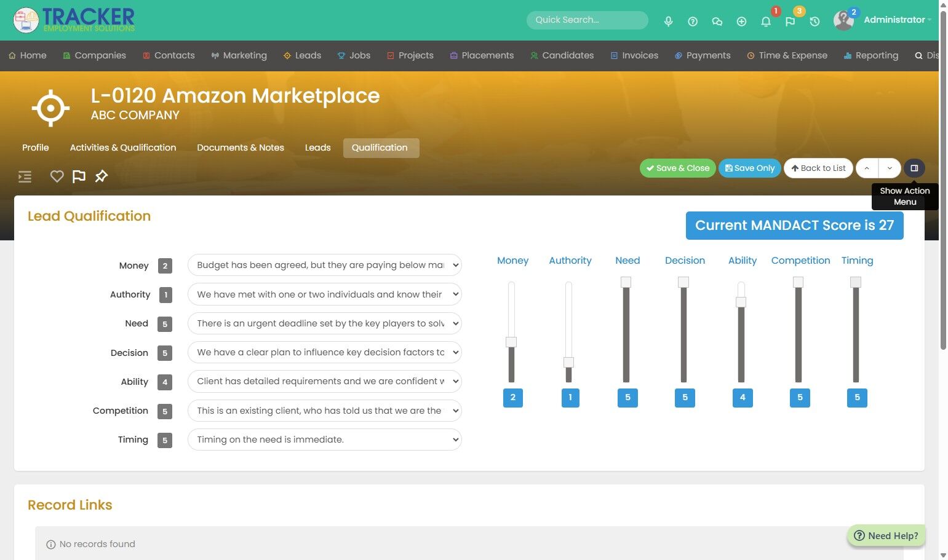Open the Timing qualification dropdown
Screen dimensions: 948x560
(324, 440)
